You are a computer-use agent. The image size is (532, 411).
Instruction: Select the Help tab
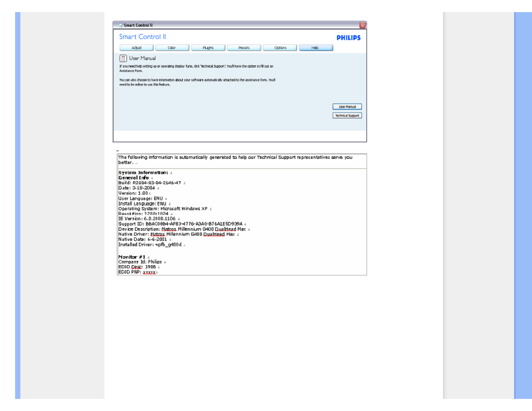[316, 48]
